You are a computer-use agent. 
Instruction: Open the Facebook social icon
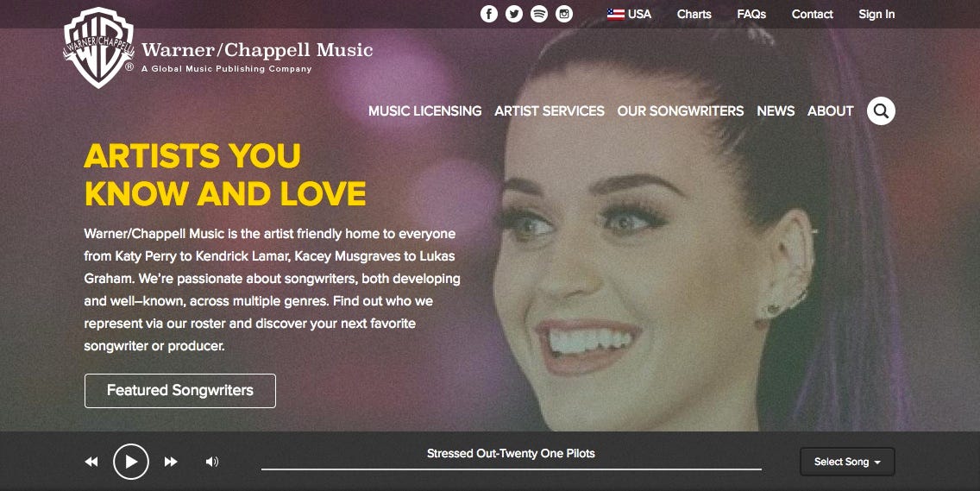point(489,14)
